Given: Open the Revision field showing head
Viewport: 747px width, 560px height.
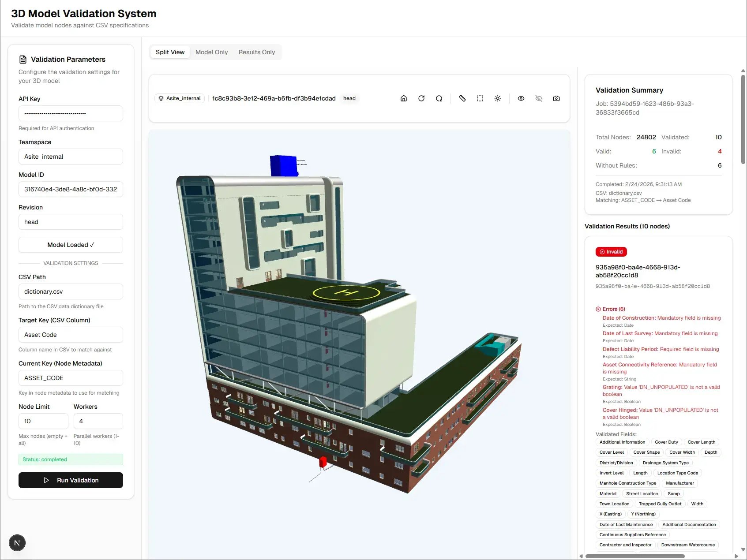Looking at the screenshot, I should (71, 222).
